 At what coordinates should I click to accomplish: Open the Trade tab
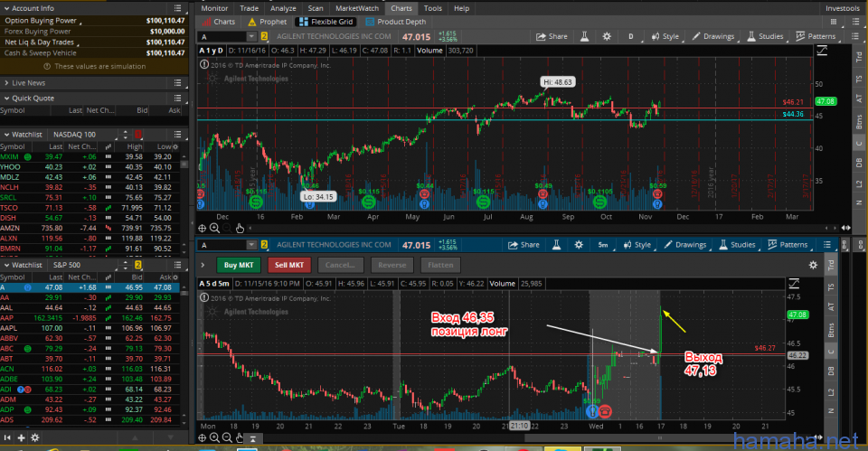click(x=250, y=8)
